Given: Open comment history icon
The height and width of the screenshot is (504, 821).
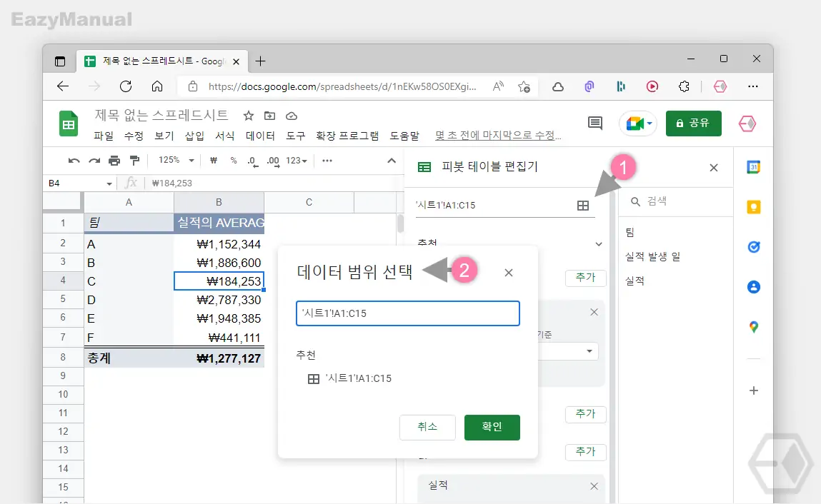Looking at the screenshot, I should pyautogui.click(x=594, y=124).
